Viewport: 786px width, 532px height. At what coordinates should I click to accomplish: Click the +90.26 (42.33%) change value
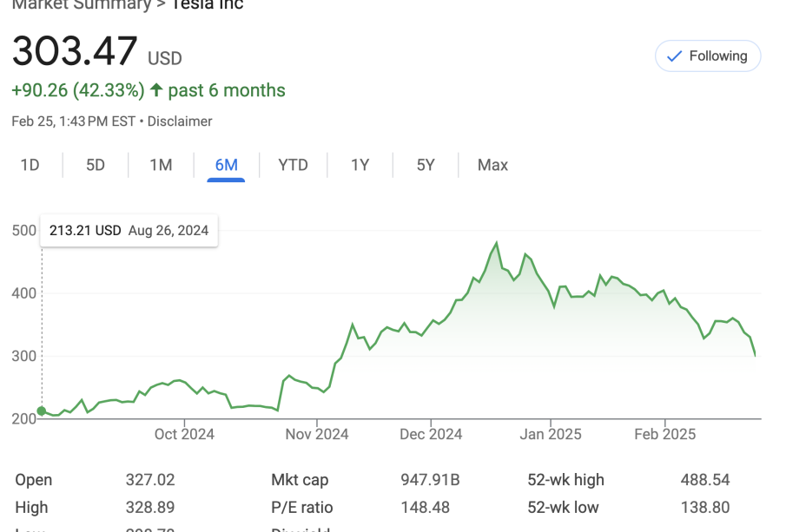coord(78,90)
